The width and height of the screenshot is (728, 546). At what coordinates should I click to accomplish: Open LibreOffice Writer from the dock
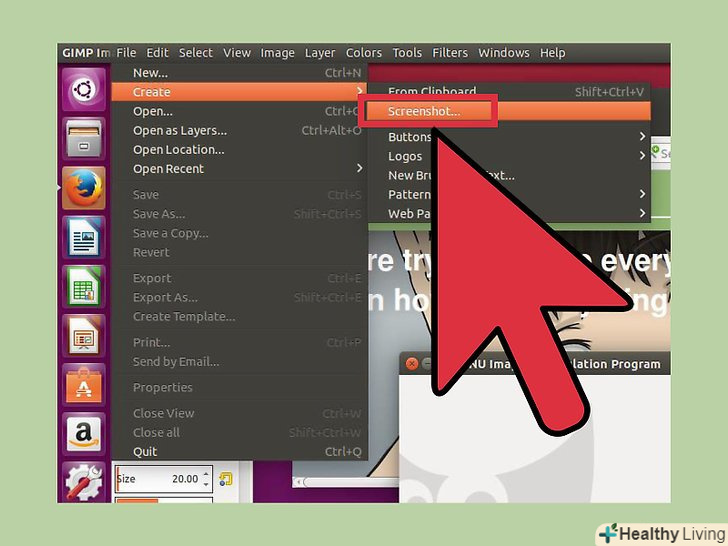tap(84, 237)
